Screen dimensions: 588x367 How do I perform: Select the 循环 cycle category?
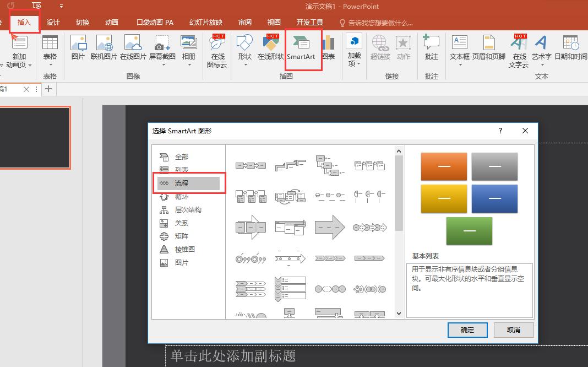181,196
